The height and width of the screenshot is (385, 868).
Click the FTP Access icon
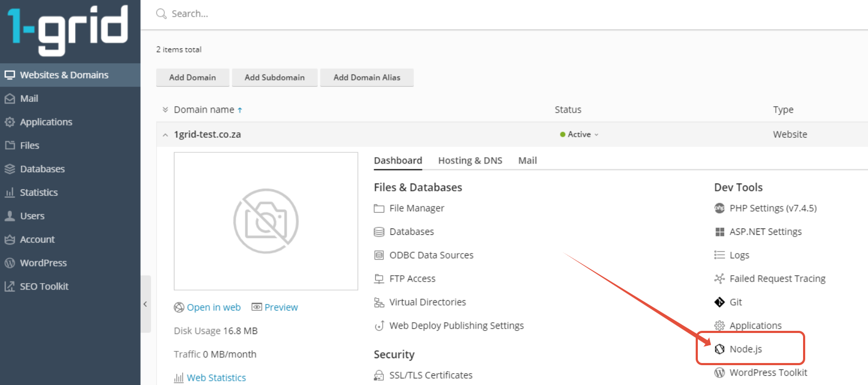tap(379, 279)
